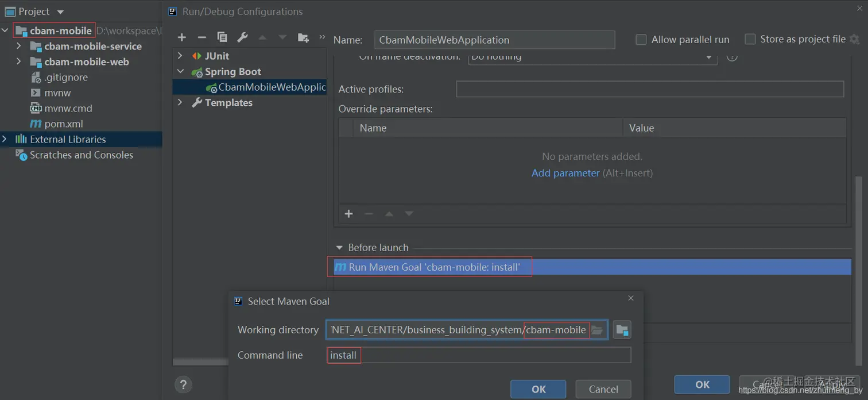Move configuration up using the toolbar arrow

pos(262,37)
